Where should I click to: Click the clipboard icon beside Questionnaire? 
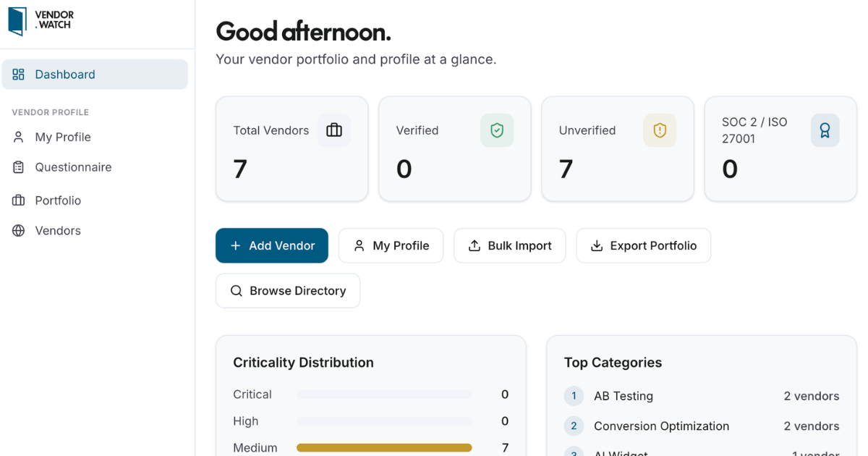click(x=19, y=167)
